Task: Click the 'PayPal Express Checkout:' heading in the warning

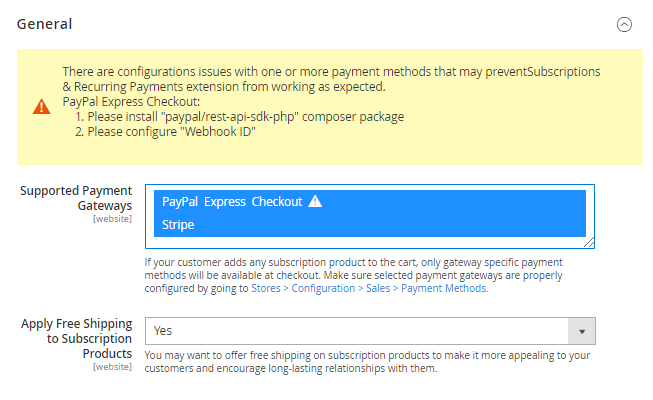Action: (x=132, y=102)
